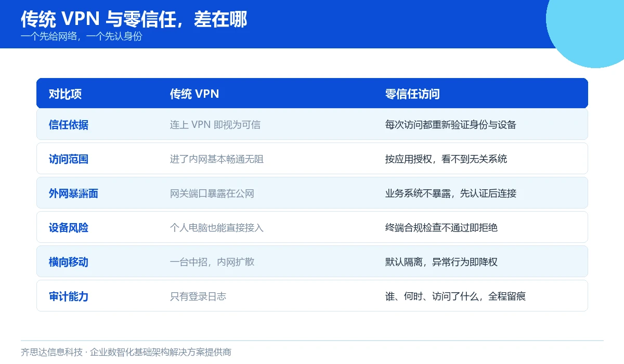This screenshot has width=624, height=364.
Task: Click the cell 只有登录日志
Action: [x=198, y=296]
